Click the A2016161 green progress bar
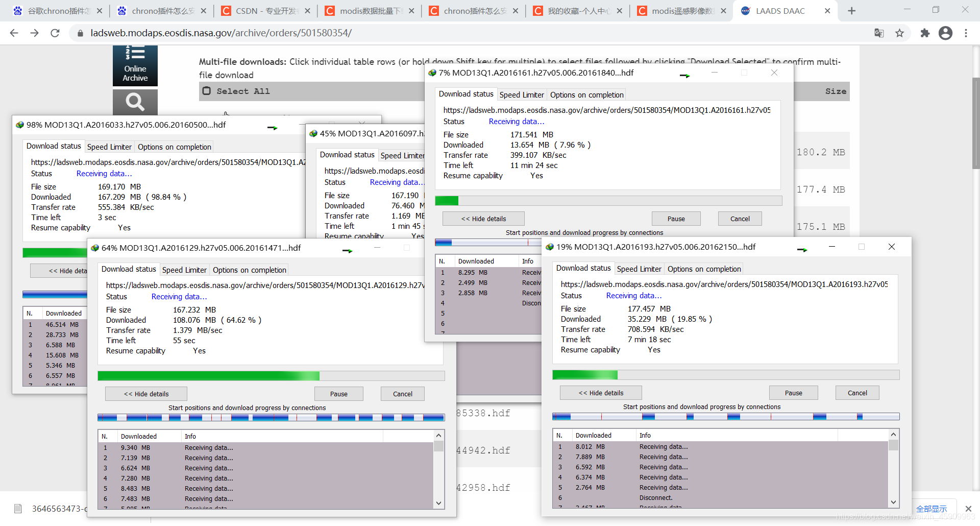Viewport: 980px width, 526px height. [x=608, y=201]
